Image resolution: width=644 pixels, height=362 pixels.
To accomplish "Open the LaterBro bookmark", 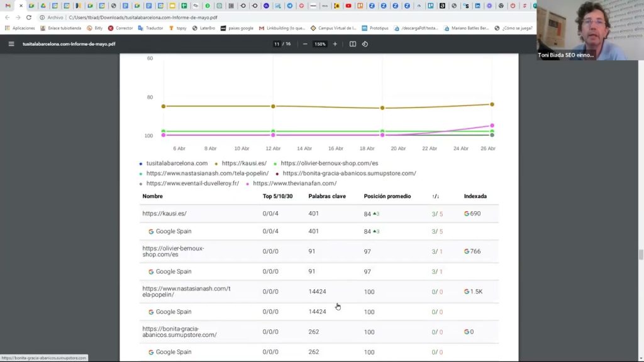I will [x=204, y=28].
